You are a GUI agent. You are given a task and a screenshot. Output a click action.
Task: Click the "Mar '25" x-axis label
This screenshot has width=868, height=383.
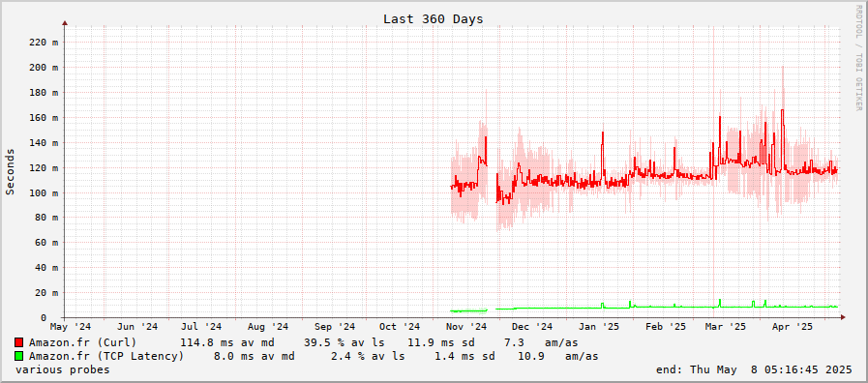click(x=726, y=327)
